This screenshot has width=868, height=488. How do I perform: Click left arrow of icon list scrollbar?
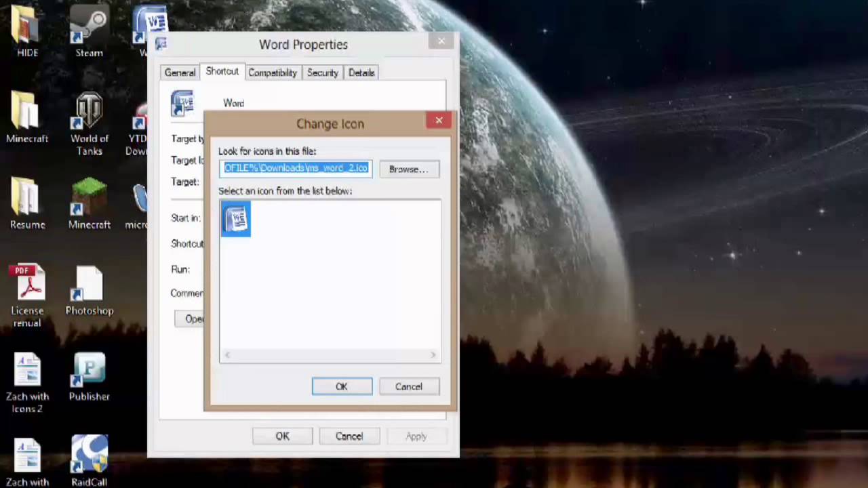point(227,355)
